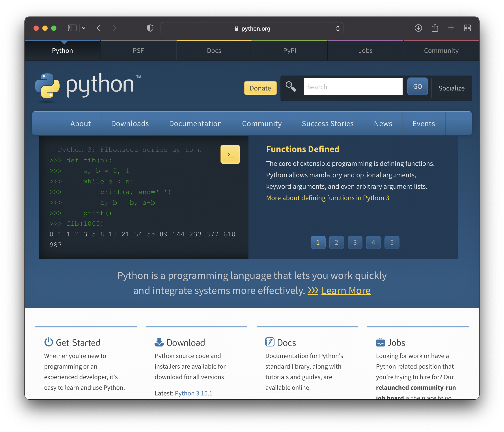Image resolution: width=504 pixels, height=432 pixels.
Task: Select carousel slide number 3
Action: tap(355, 242)
